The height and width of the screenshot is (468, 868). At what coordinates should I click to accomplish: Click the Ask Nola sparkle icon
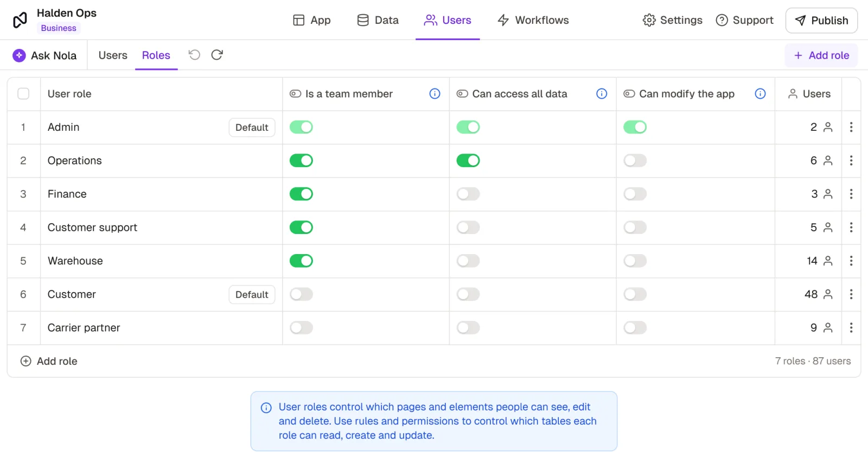click(19, 55)
